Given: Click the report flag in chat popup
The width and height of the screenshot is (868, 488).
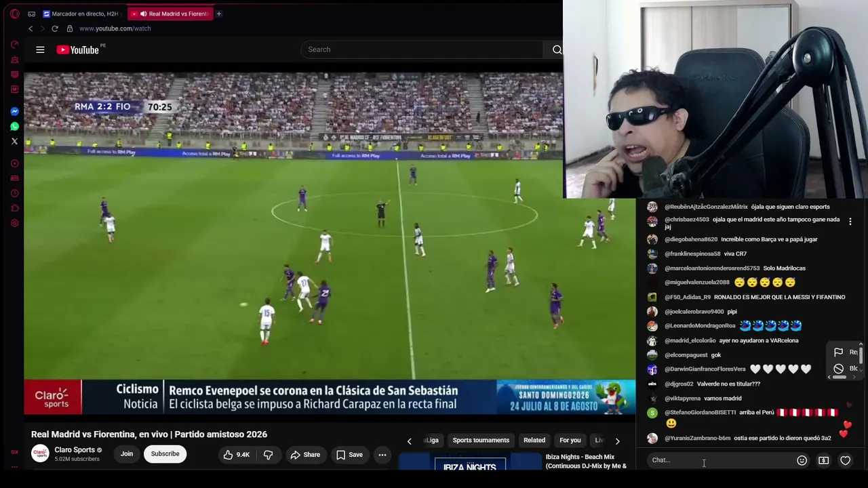Looking at the screenshot, I should [838, 352].
